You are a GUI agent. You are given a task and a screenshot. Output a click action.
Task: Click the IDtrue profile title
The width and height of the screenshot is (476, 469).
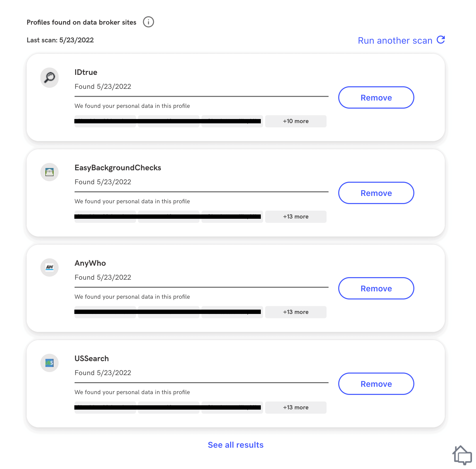[86, 72]
